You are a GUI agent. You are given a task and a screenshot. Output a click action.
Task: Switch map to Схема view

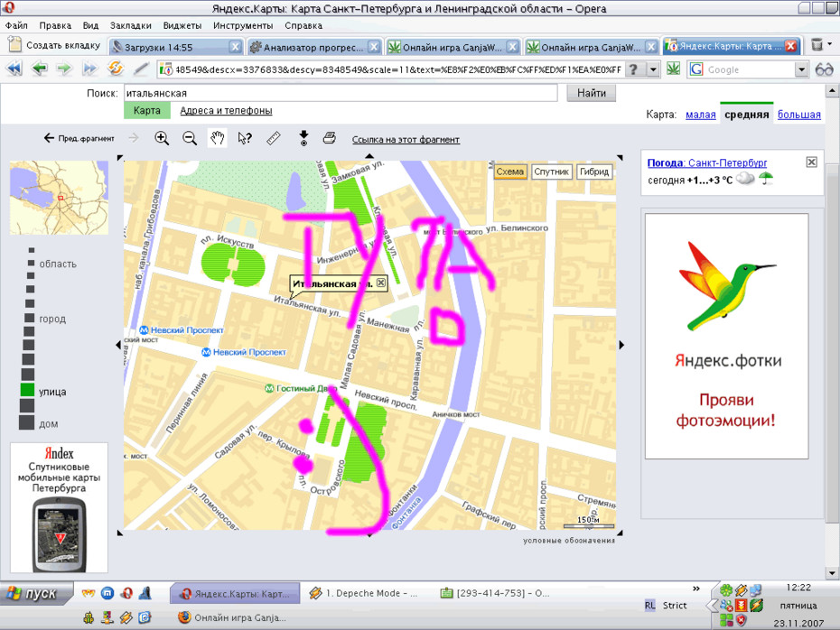pyautogui.click(x=509, y=171)
